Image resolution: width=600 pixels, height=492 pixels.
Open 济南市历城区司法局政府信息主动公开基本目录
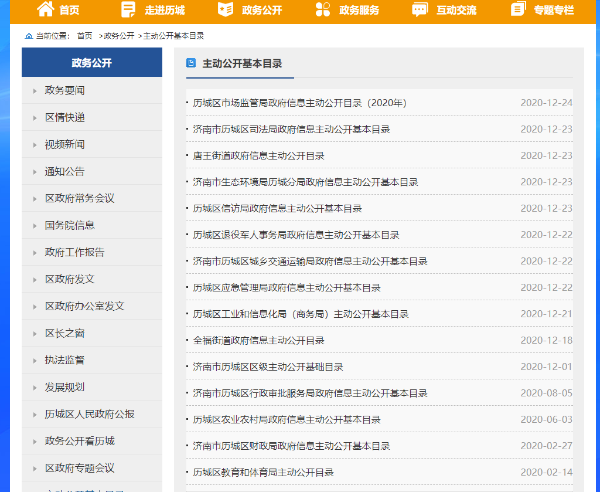(x=291, y=129)
